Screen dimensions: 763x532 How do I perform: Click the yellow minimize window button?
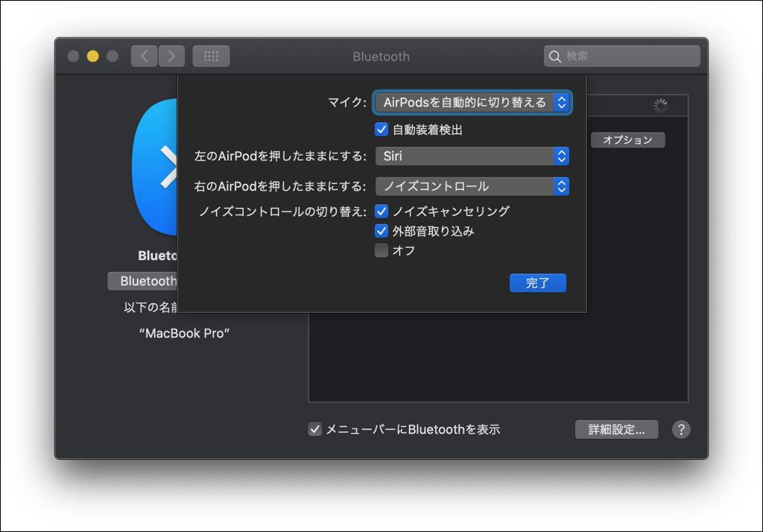click(x=92, y=57)
